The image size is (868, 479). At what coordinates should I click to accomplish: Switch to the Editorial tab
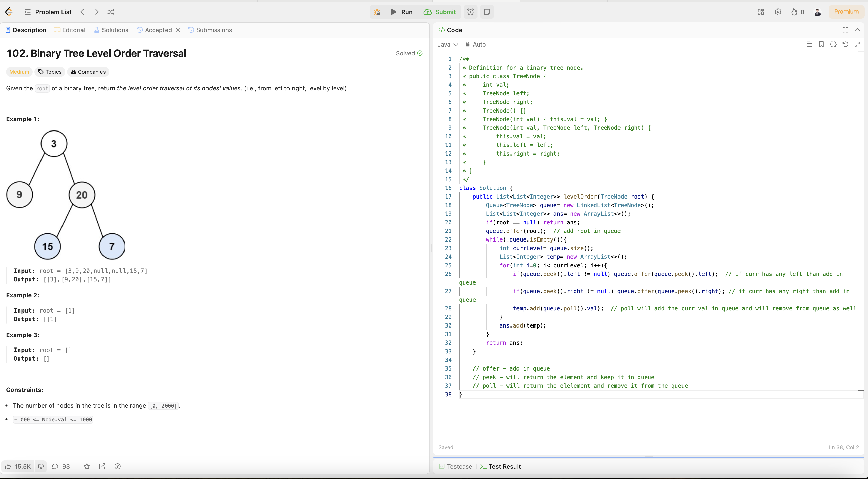point(70,30)
